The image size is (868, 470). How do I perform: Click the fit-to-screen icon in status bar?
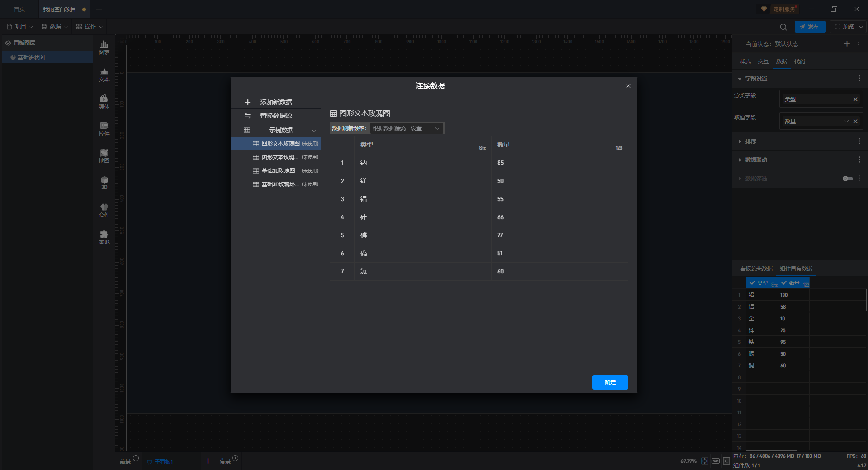(x=705, y=461)
